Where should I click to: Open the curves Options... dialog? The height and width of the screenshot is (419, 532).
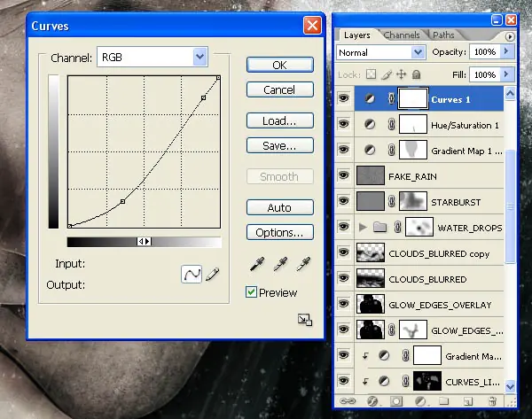tap(280, 232)
